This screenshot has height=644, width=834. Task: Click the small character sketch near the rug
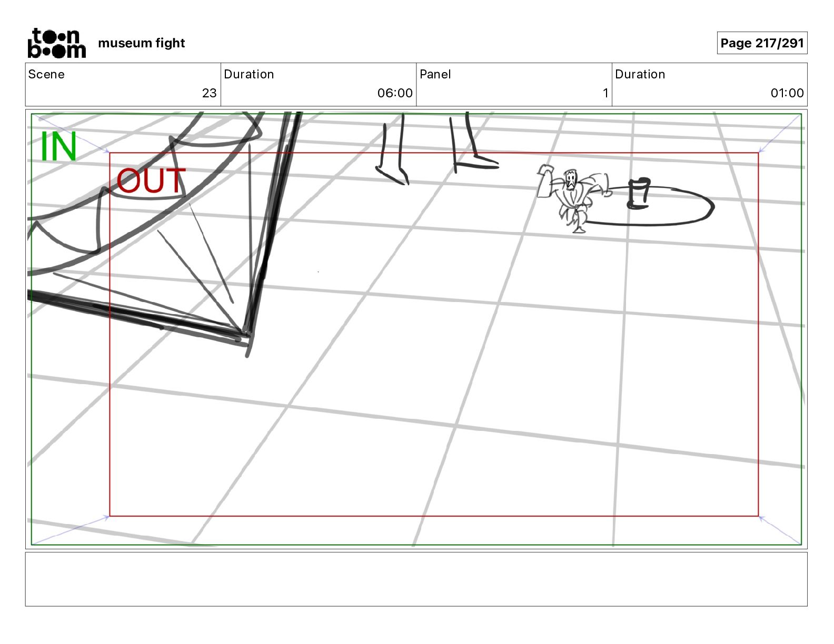574,198
